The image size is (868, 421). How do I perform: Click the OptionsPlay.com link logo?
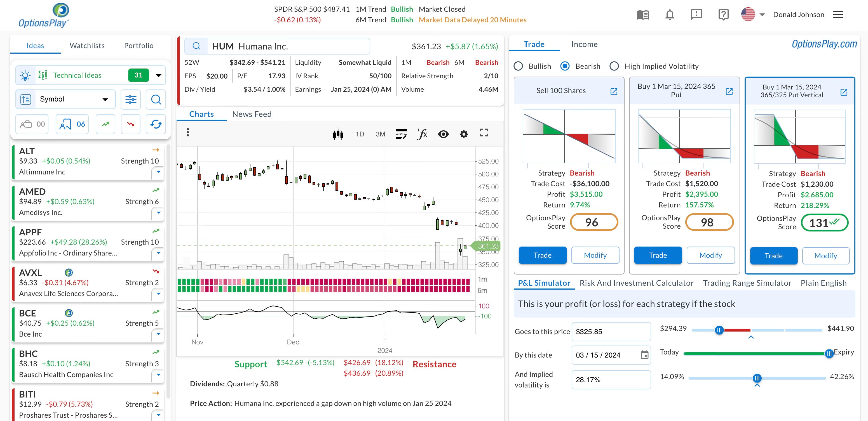coord(824,44)
